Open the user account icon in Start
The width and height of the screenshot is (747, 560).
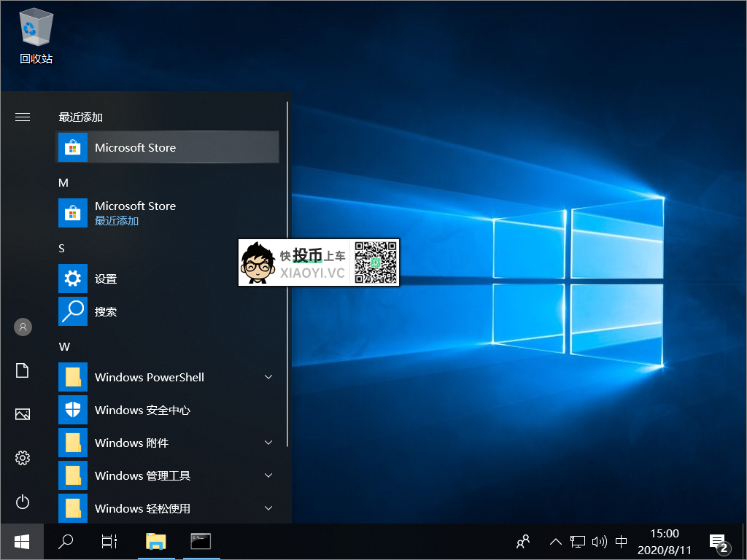[x=23, y=327]
